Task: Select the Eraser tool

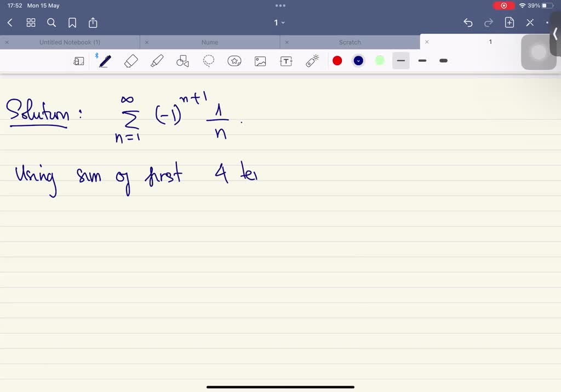Action: 131,61
